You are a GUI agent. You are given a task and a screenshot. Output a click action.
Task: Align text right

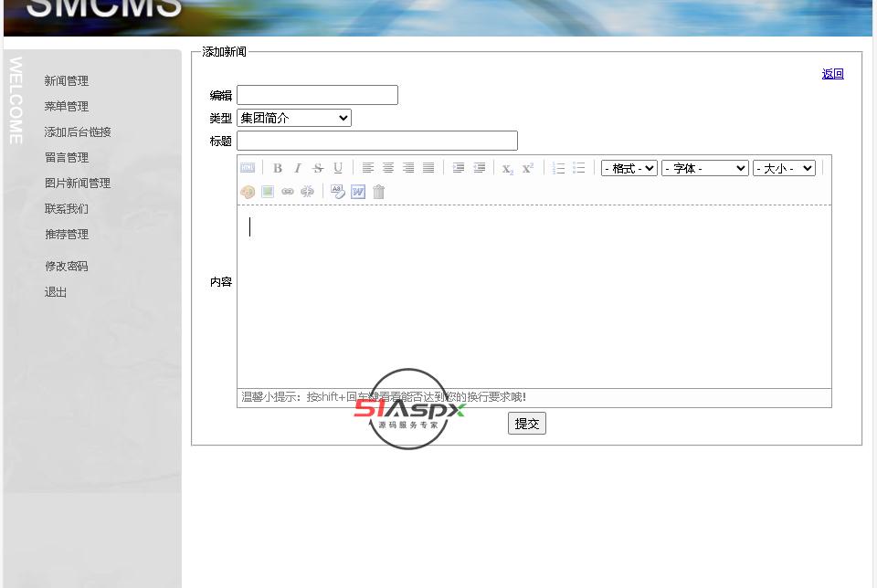pyautogui.click(x=408, y=168)
